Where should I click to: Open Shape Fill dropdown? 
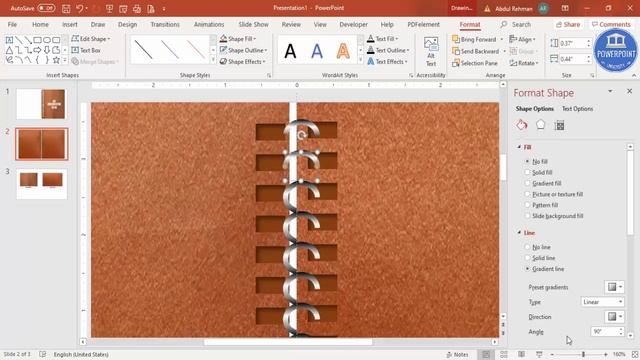tap(238, 39)
